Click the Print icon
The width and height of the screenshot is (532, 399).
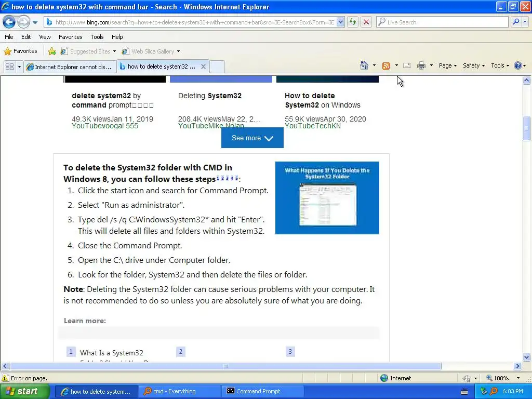click(x=421, y=65)
